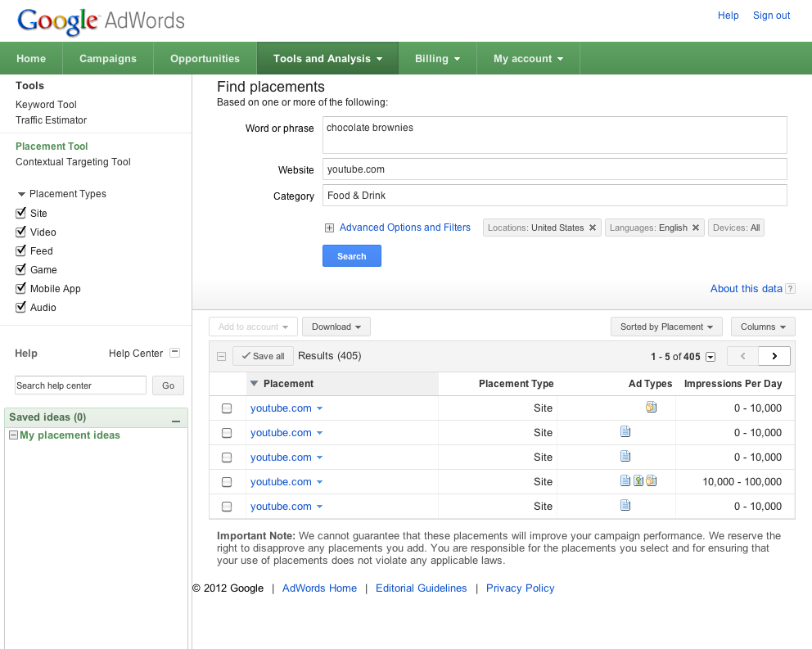Collapse the Help Center section
This screenshot has width=812, height=649.
pos(174,353)
